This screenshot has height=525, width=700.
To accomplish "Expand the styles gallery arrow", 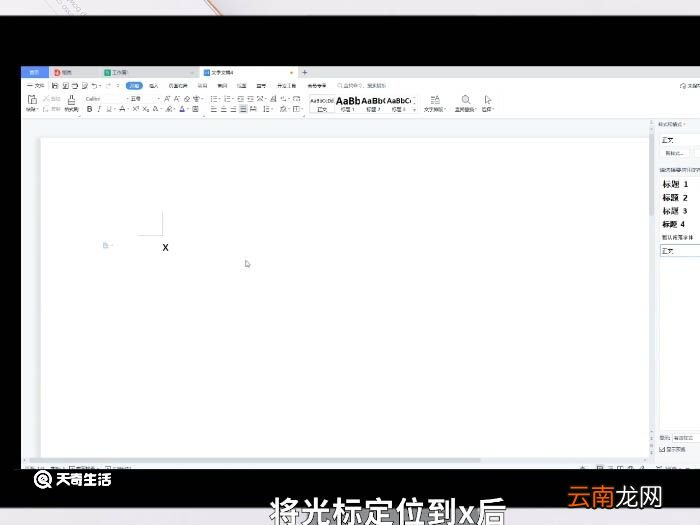I will pos(414,110).
